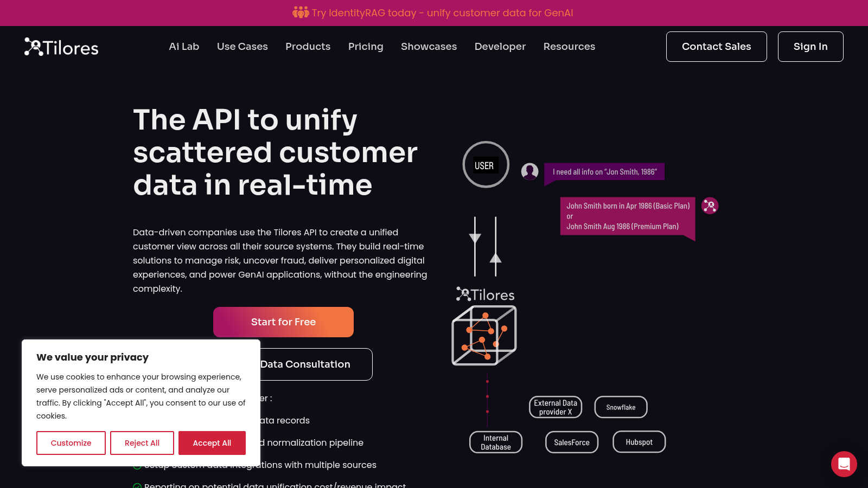Click the Contact Sales button
868x488 pixels.
click(716, 47)
